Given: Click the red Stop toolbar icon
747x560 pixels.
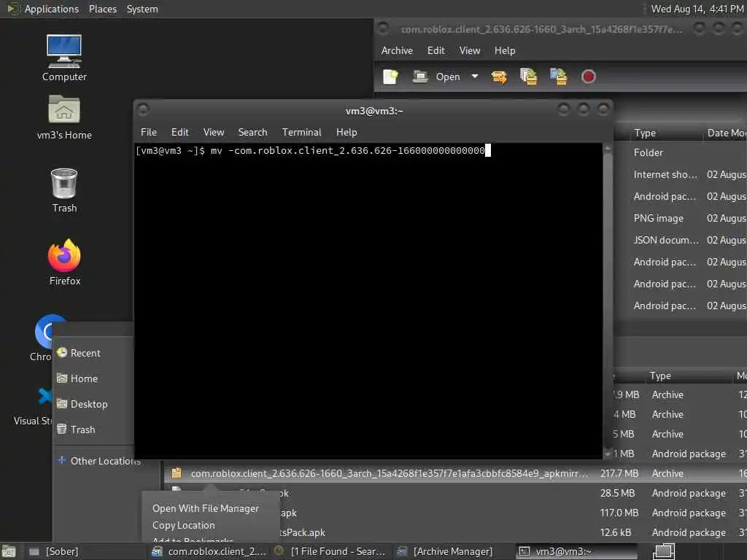Looking at the screenshot, I should [x=589, y=77].
